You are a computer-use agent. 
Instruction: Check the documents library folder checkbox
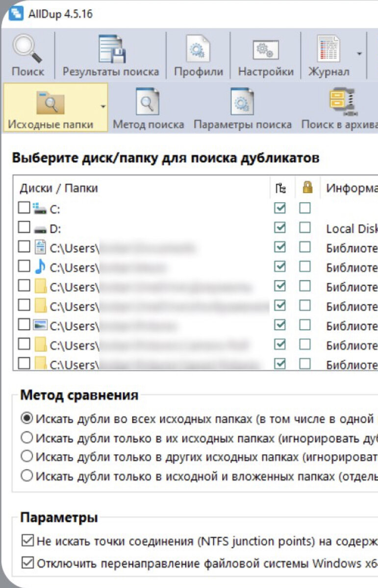(x=24, y=247)
